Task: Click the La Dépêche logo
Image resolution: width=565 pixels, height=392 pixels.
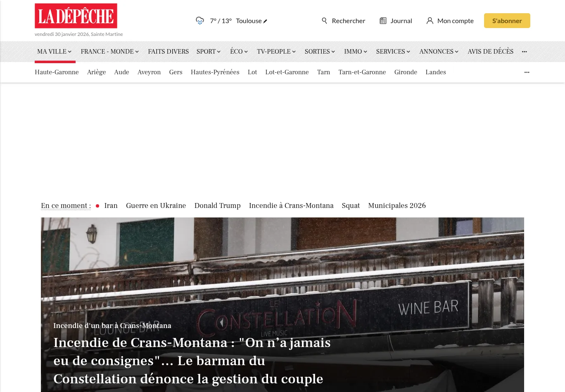Action: [x=76, y=16]
